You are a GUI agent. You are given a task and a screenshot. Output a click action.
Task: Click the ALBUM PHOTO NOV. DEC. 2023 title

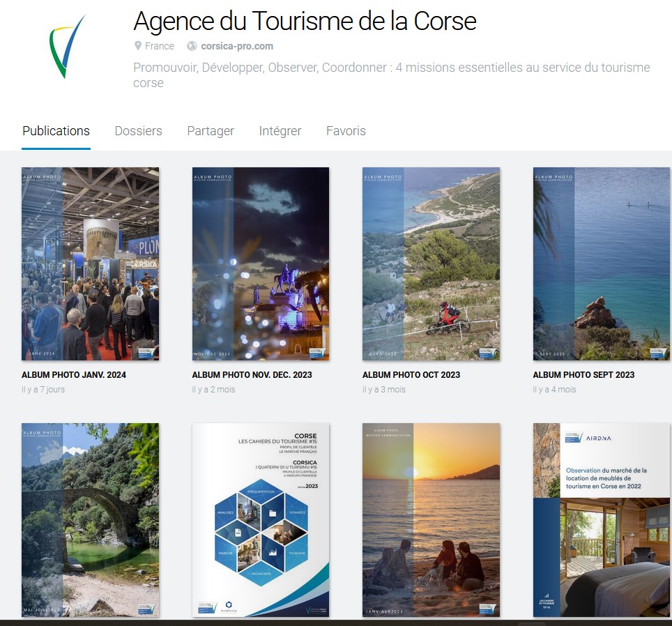[252, 374]
